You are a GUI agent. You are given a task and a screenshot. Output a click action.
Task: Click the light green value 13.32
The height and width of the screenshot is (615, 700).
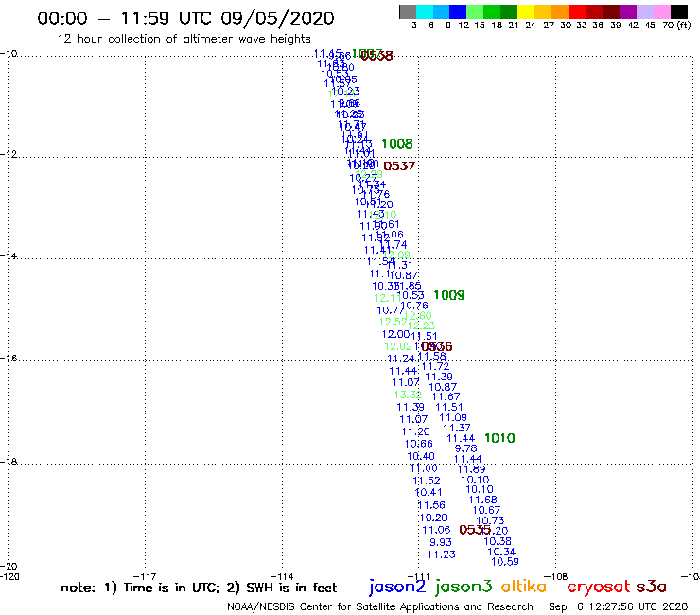[x=408, y=395]
